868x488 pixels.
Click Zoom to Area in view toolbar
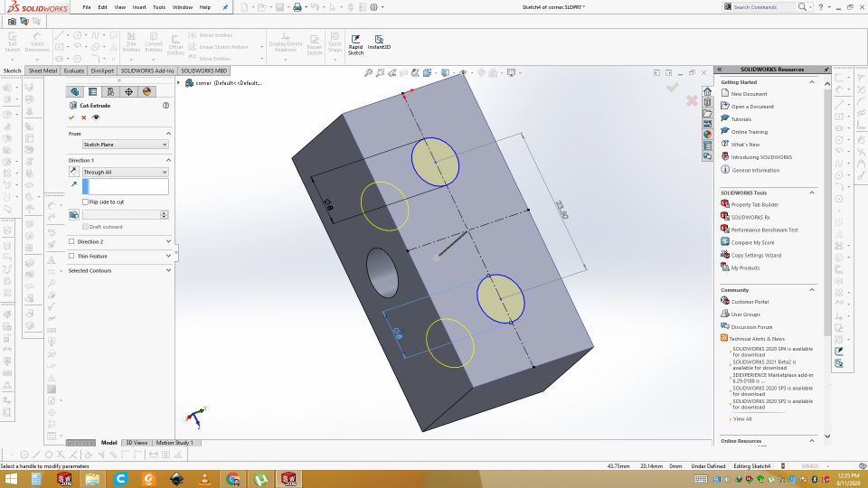pyautogui.click(x=380, y=72)
